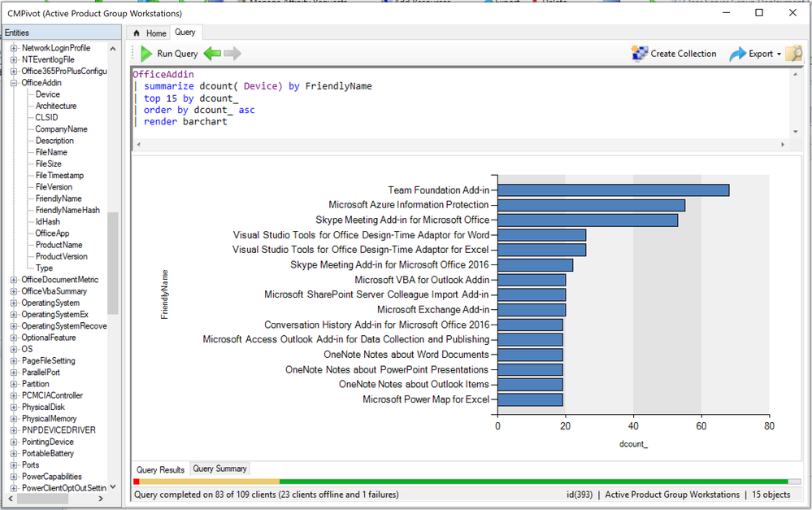Expand the OfficeDocumentMetric node

click(x=14, y=280)
